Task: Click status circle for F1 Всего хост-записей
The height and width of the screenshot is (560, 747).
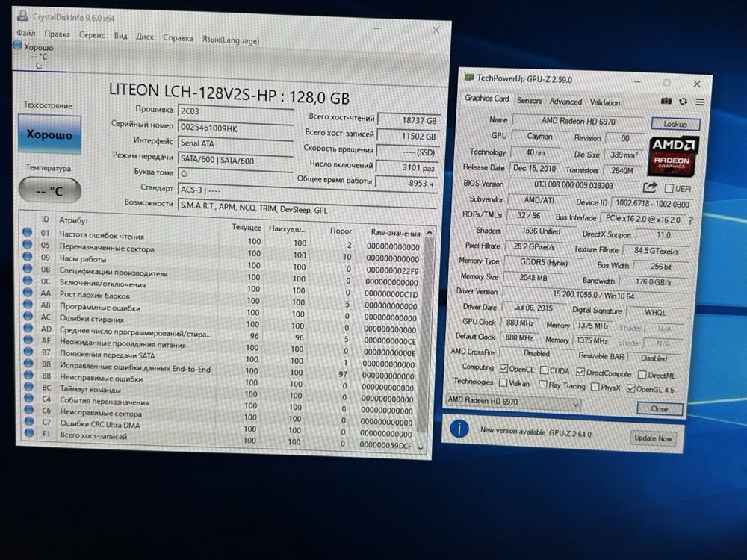Action: pos(29,432)
